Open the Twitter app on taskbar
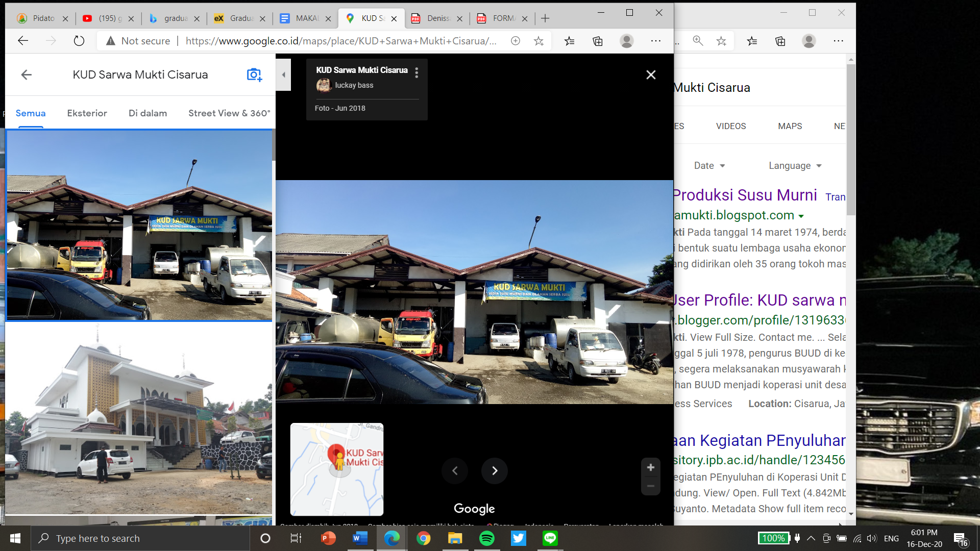The image size is (980, 551). (x=519, y=538)
